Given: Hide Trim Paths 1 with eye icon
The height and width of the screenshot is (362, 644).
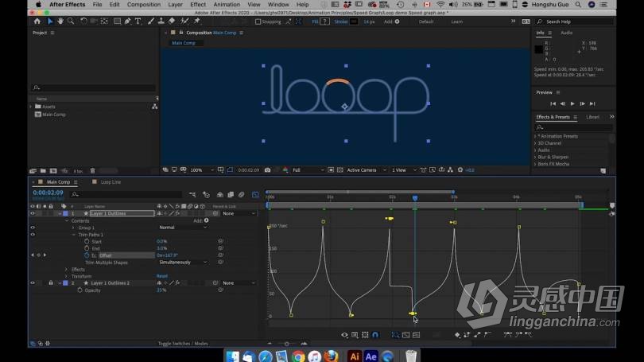Looking at the screenshot, I should (33, 235).
